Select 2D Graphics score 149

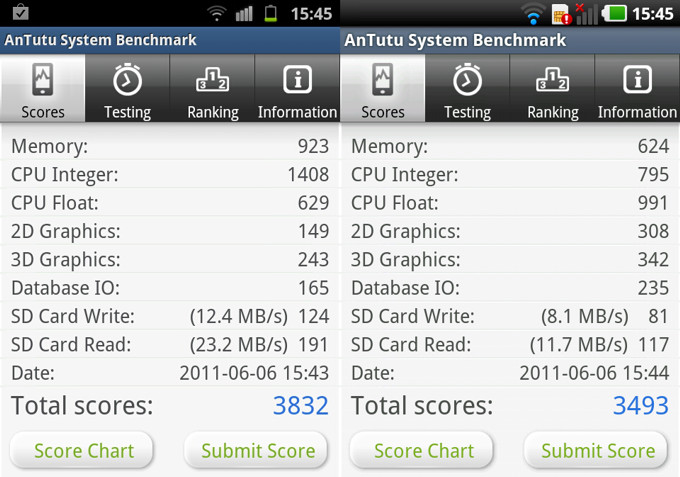click(313, 231)
